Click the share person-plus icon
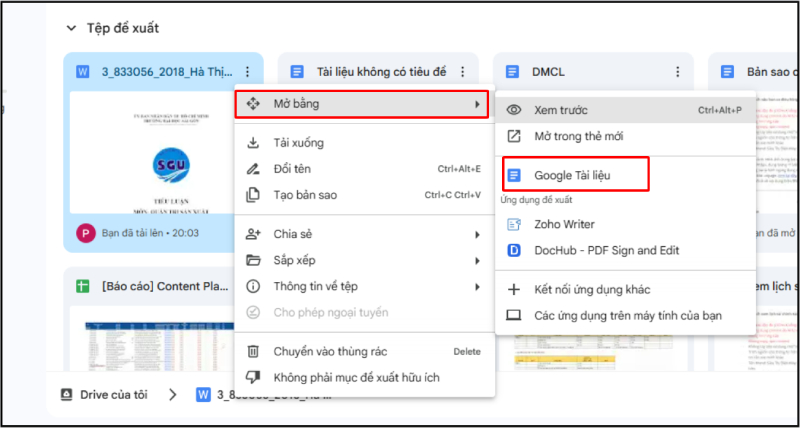This screenshot has height=428, width=800. 253,234
